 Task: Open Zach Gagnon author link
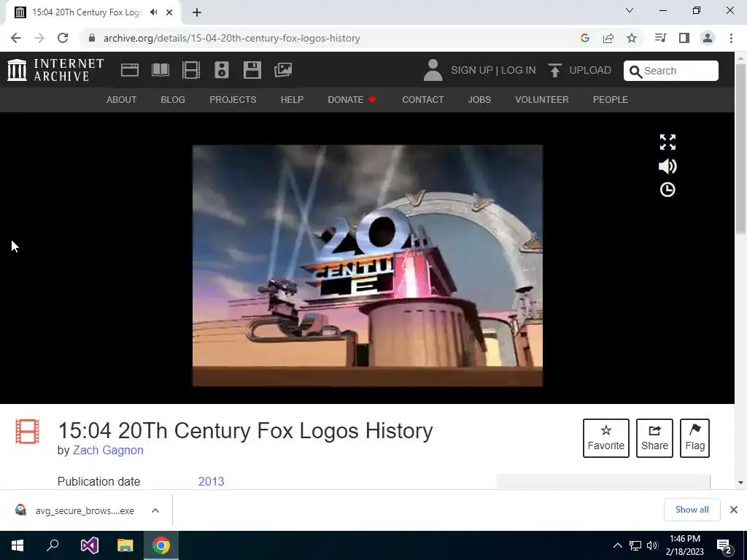(x=108, y=450)
